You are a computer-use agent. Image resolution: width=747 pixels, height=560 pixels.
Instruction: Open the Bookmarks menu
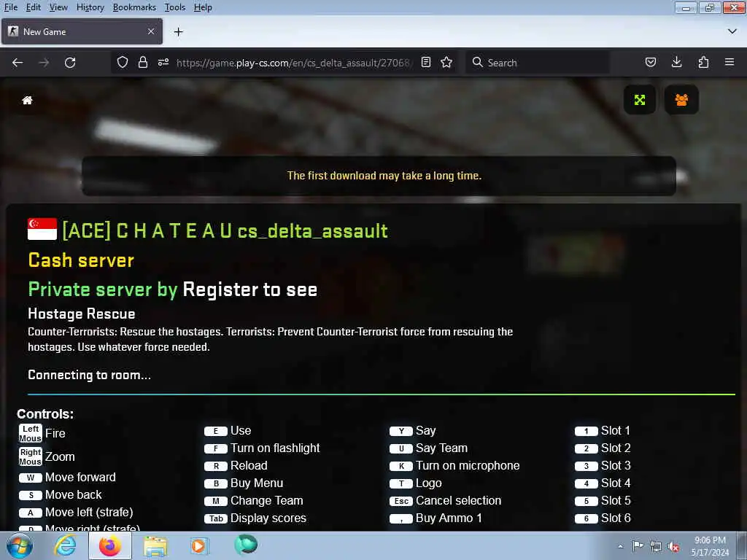[x=134, y=7]
